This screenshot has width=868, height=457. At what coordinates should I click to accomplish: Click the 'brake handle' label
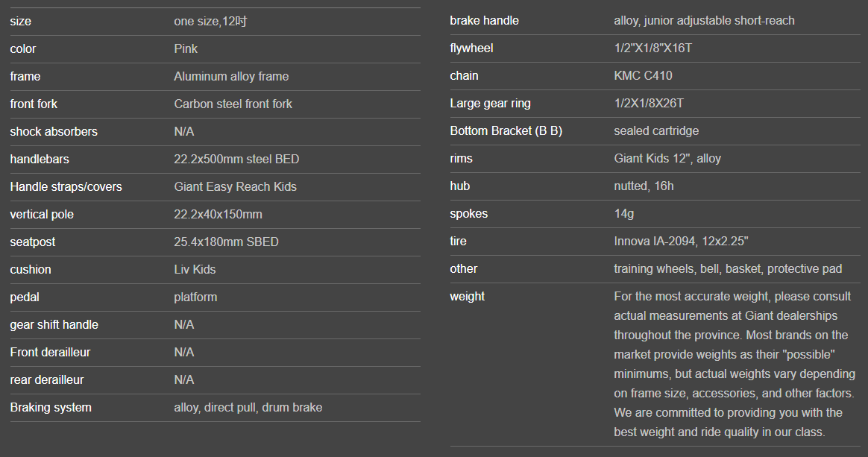[484, 21]
